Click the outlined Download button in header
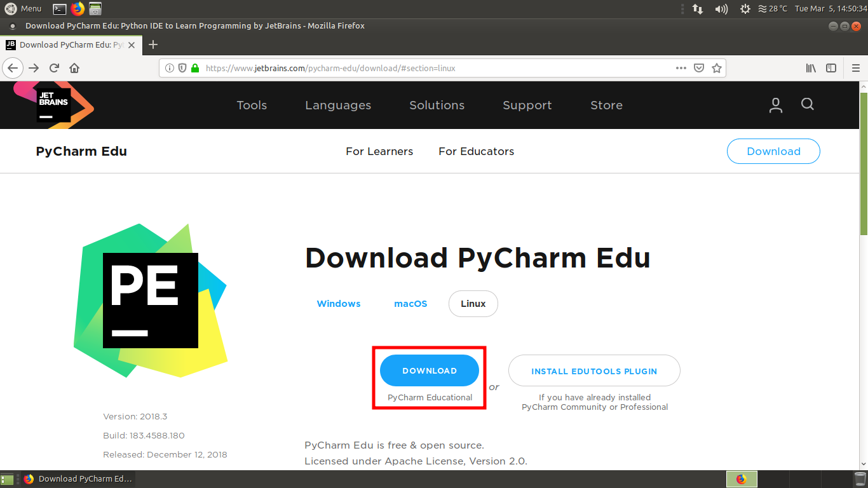The height and width of the screenshot is (488, 868). (x=773, y=151)
